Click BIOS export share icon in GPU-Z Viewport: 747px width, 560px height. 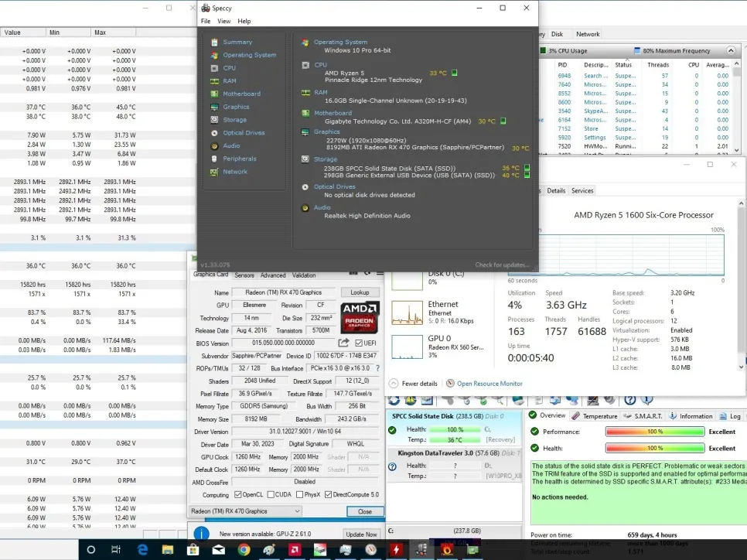click(x=343, y=343)
